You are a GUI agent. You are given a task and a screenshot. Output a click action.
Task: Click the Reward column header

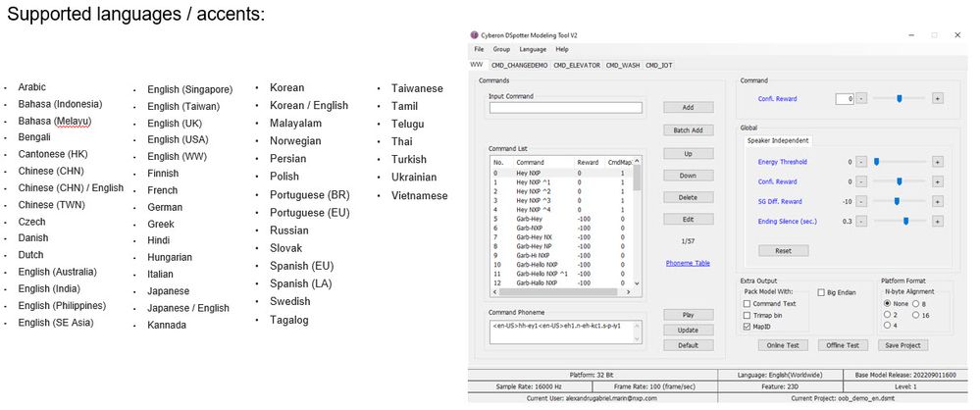(x=589, y=162)
